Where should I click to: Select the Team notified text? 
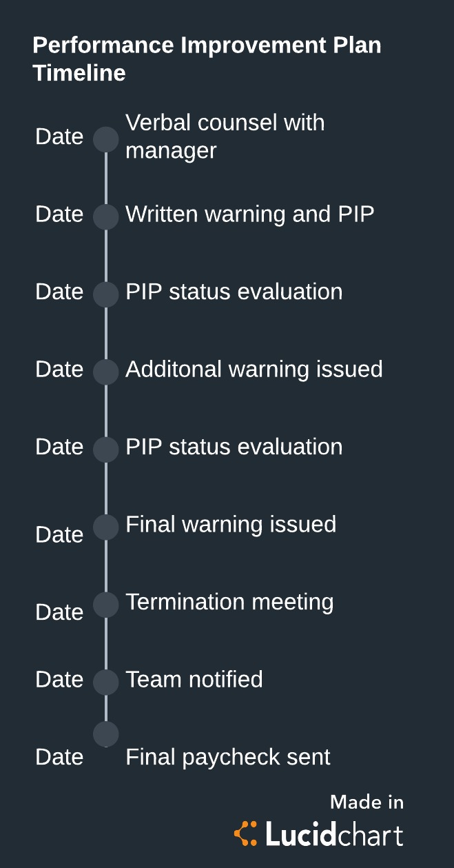coord(194,680)
